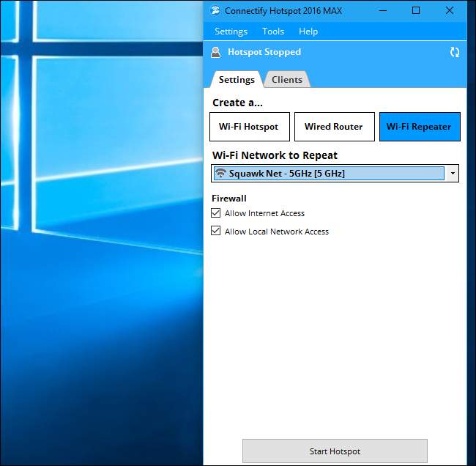The height and width of the screenshot is (466, 476).
Task: Choose Wired Router mode
Action: coord(334,127)
